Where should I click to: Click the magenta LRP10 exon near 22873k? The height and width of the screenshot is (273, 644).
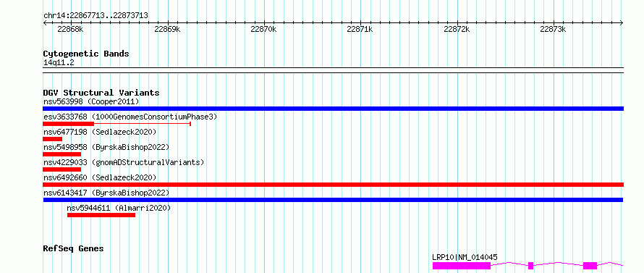coord(590,266)
